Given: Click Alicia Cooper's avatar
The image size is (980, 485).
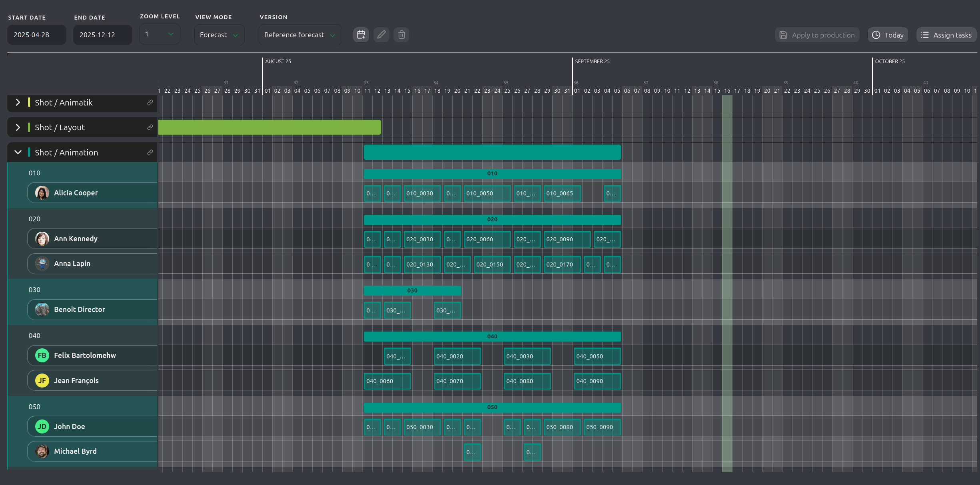Looking at the screenshot, I should pos(42,193).
